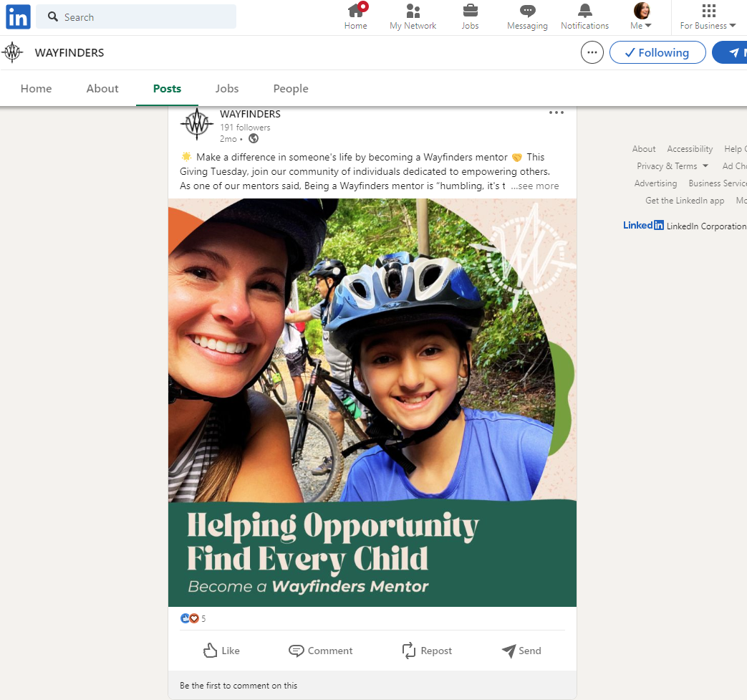Switch to the About tab

point(102,89)
